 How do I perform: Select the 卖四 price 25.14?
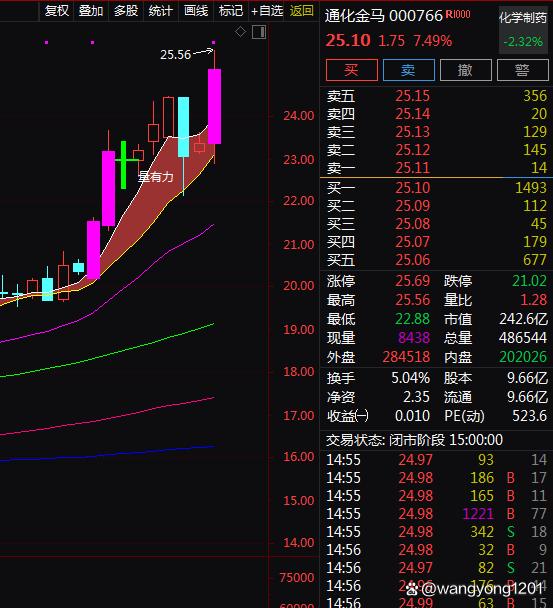click(x=412, y=114)
